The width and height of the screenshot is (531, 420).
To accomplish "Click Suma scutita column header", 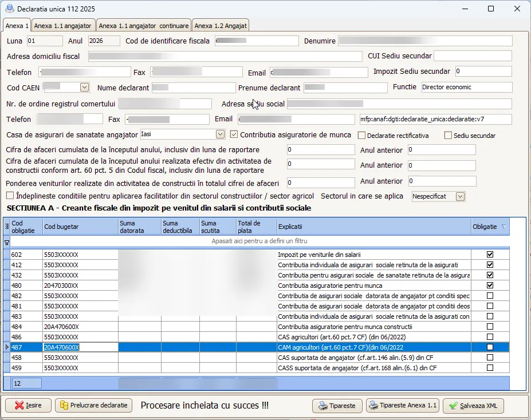I will (x=218, y=227).
